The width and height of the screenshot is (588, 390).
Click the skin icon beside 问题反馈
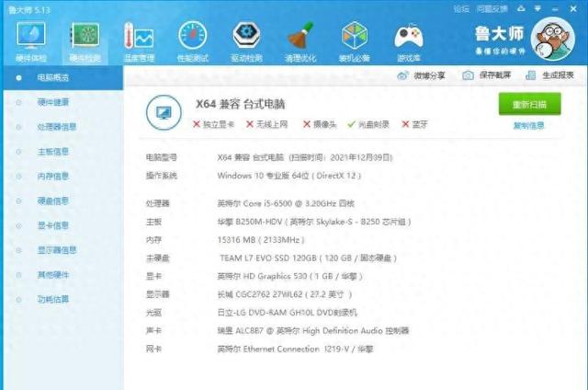tap(521, 8)
